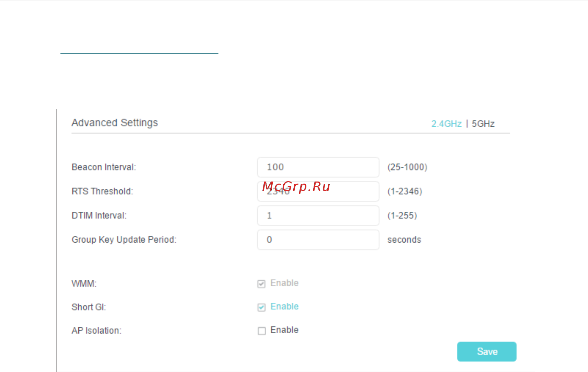This screenshot has width=588, height=372.
Task: Click the (1-255) range hint
Action: (x=402, y=216)
